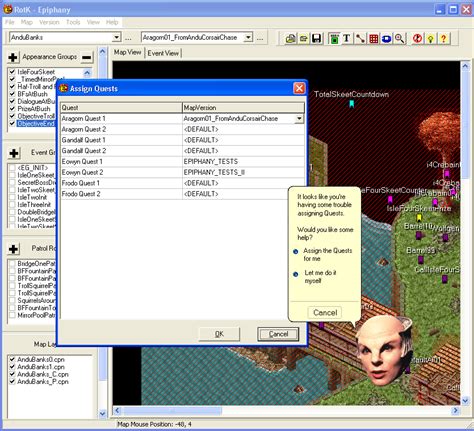The height and width of the screenshot is (431, 474).
Task: Open the AnduBanks map dropdown
Action: 116,37
